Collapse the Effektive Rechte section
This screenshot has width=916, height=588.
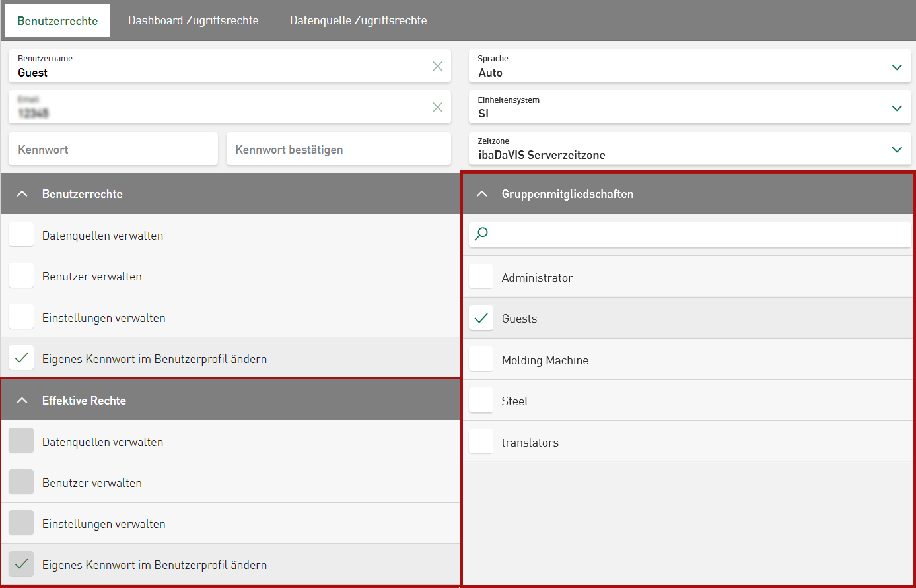22,401
